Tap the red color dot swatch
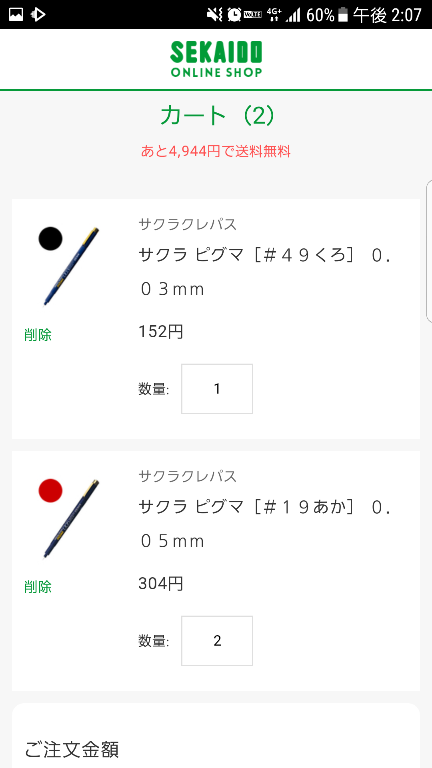The width and height of the screenshot is (432, 768). tap(50, 490)
